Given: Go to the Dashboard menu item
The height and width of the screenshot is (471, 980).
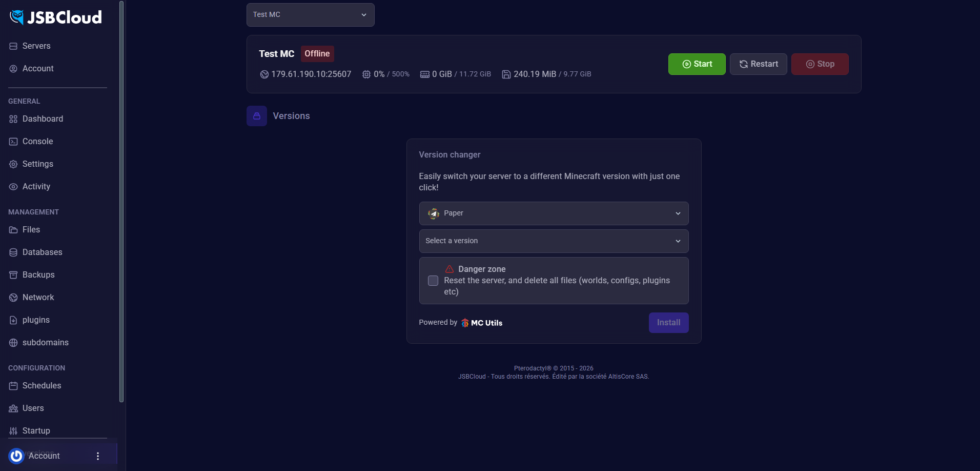Looking at the screenshot, I should coord(43,119).
